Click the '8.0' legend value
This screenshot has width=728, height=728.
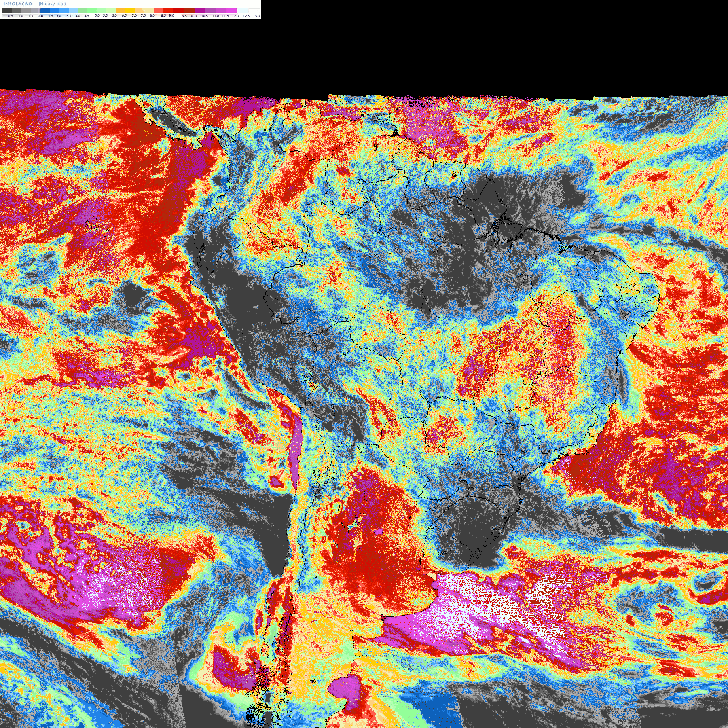tap(152, 15)
